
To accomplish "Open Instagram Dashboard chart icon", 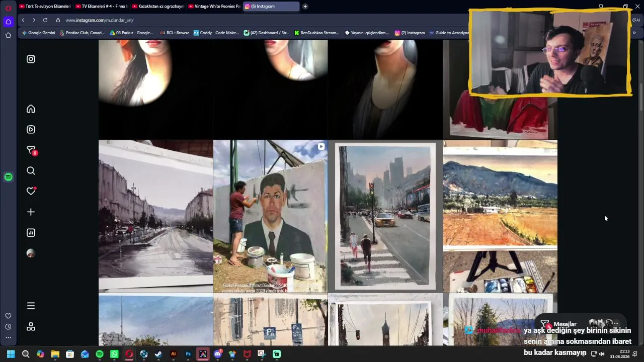I will coord(31,233).
